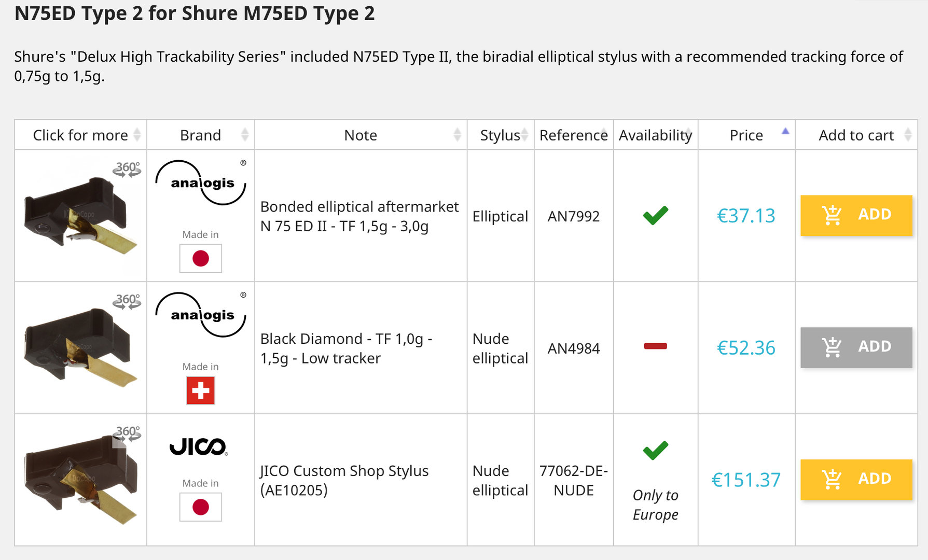Viewport: 928px width, 560px height.
Task: Click the 360° icon on AN4984 image
Action: [127, 301]
